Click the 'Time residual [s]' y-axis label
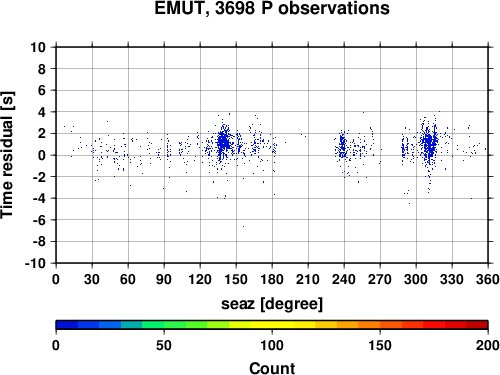This screenshot has height=375, width=500. coord(7,155)
